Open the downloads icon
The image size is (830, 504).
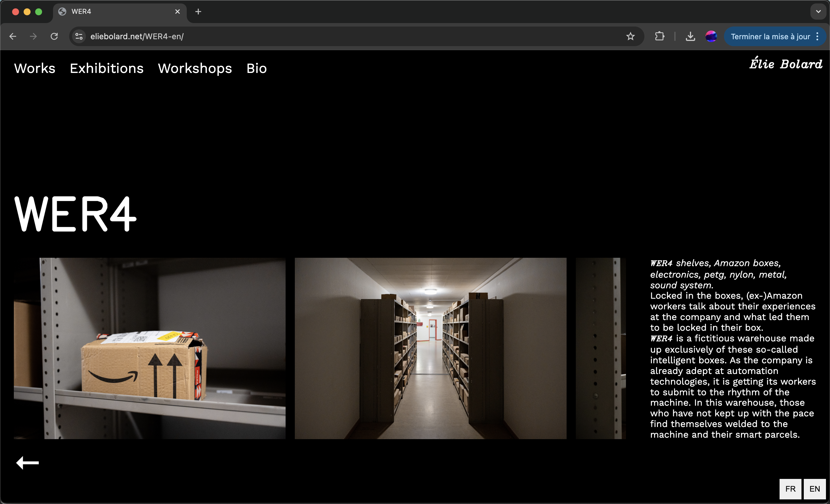[x=690, y=36]
